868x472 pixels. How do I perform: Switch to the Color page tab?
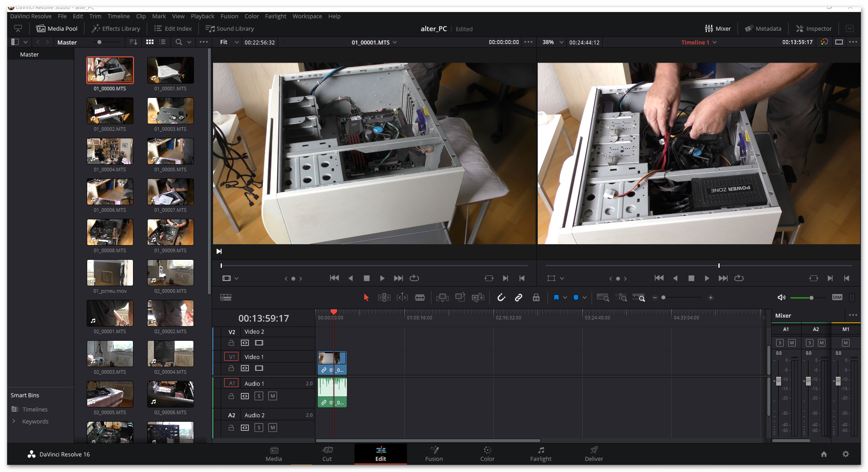click(487, 454)
